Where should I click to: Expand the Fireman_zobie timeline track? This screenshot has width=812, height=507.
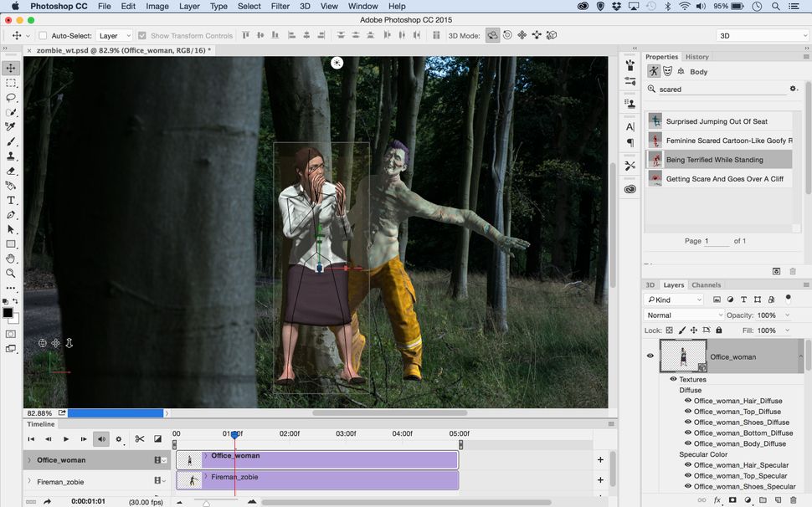205,477
